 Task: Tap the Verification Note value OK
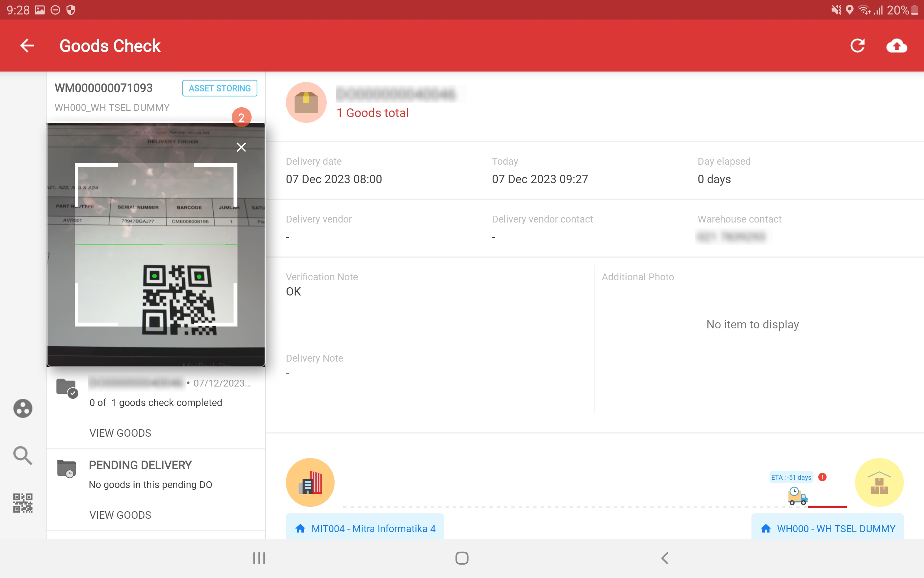click(x=293, y=291)
